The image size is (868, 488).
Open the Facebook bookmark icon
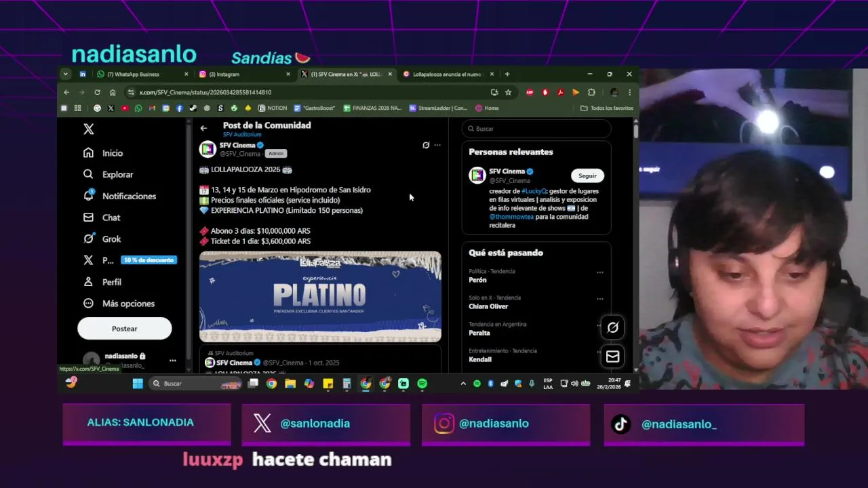point(180,108)
